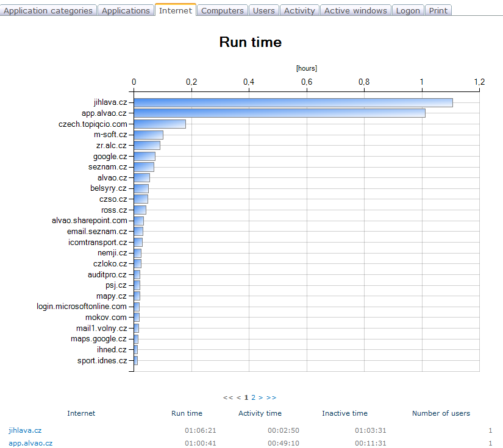Switch to the Users tab
Image resolution: width=503 pixels, height=448 pixels.
tap(263, 10)
